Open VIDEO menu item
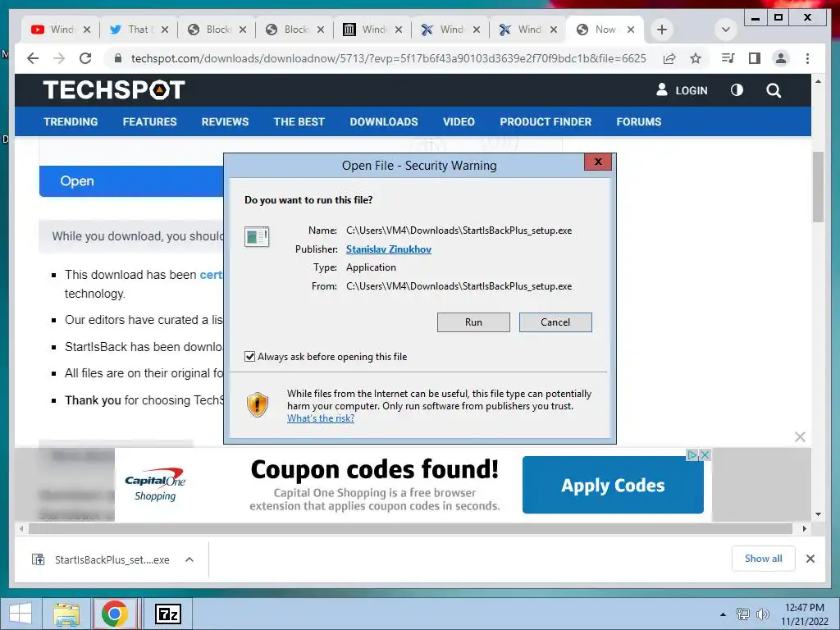 [x=459, y=121]
